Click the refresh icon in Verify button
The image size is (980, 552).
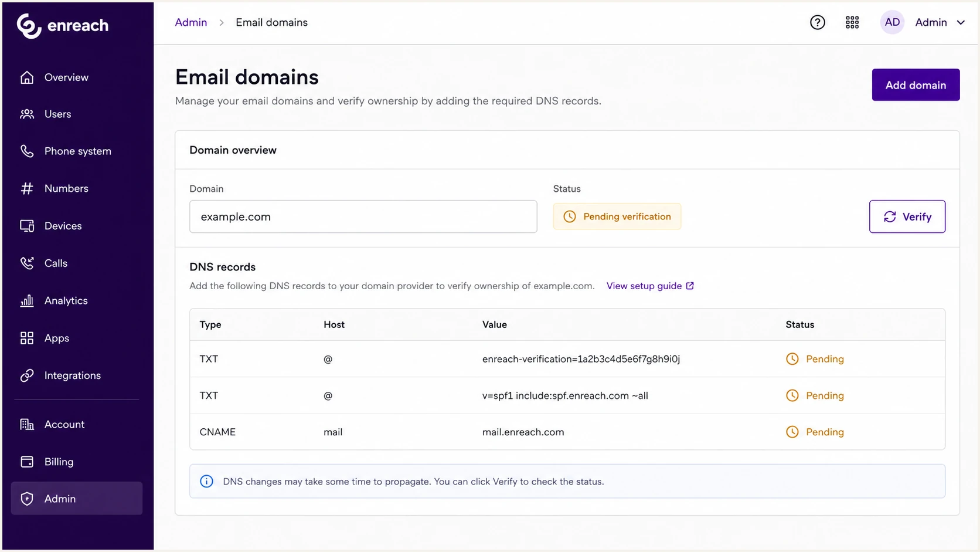coord(890,217)
